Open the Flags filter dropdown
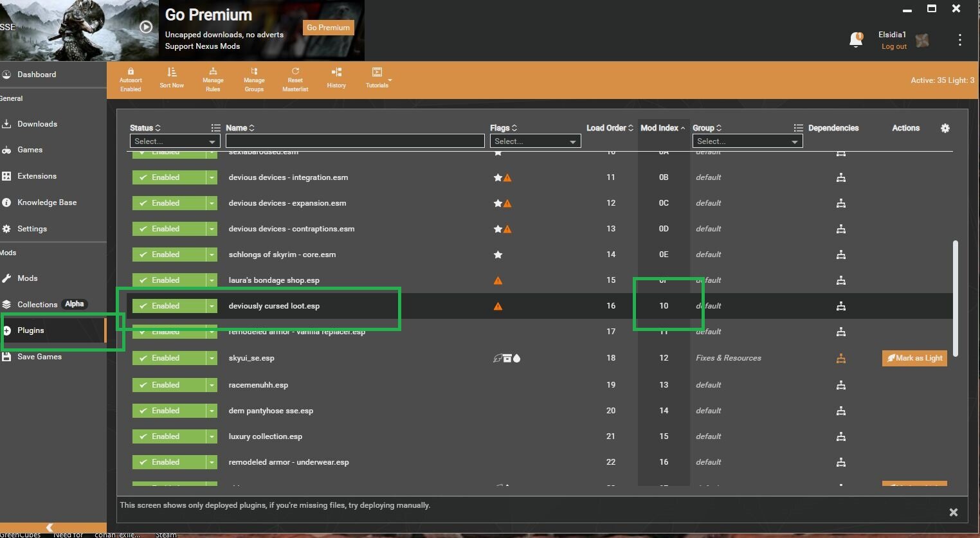The width and height of the screenshot is (980, 538). (x=535, y=141)
